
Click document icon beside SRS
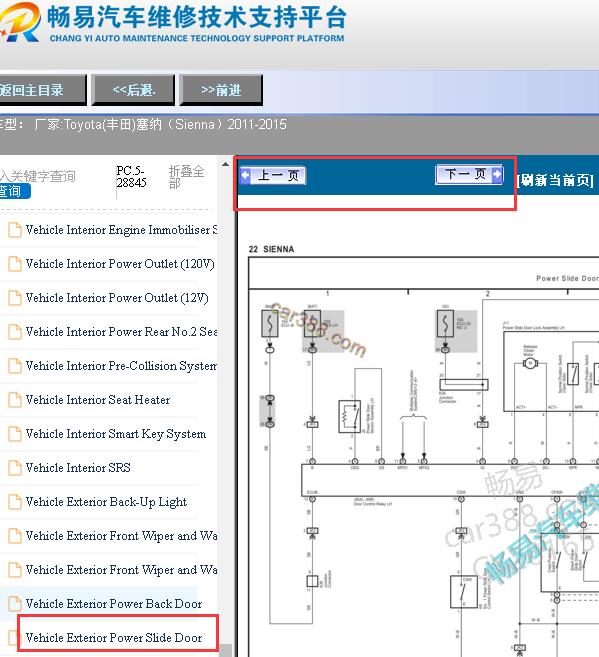[15, 468]
